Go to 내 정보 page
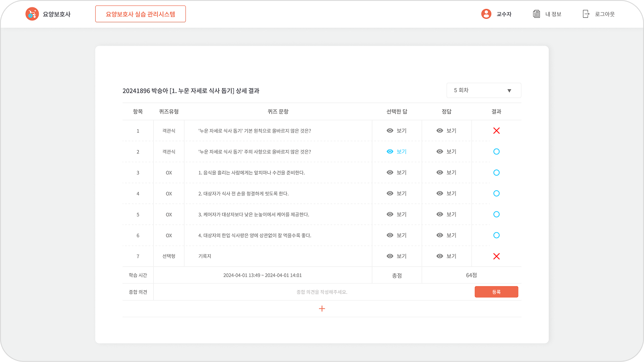The height and width of the screenshot is (362, 644). click(553, 14)
